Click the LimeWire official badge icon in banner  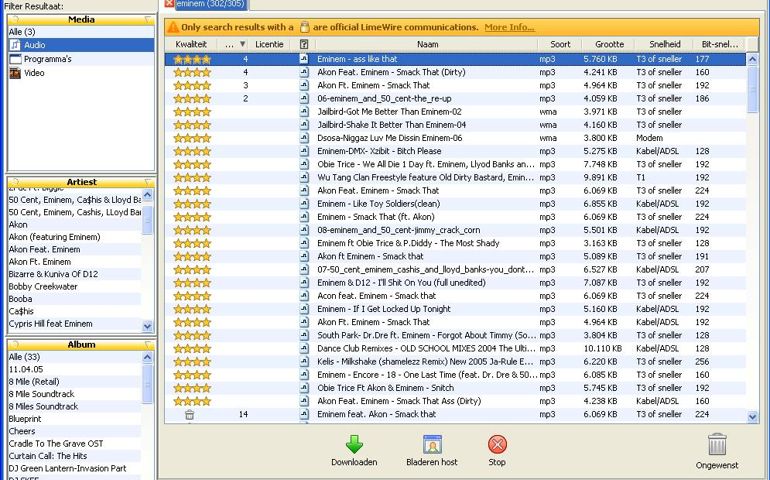tap(304, 27)
